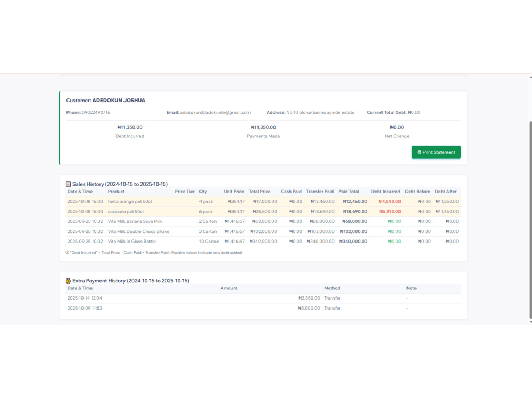532x399 pixels.
Task: Click the Debt After column header
Action: tap(446, 192)
